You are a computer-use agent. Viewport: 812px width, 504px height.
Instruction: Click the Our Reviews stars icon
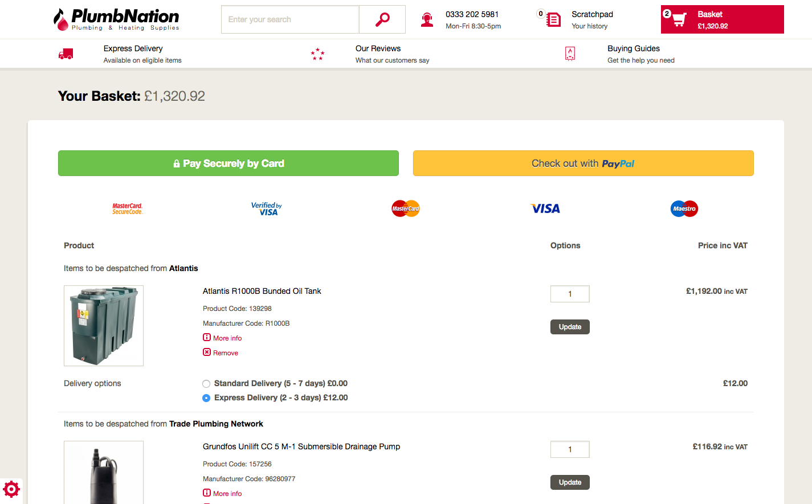pyautogui.click(x=317, y=54)
